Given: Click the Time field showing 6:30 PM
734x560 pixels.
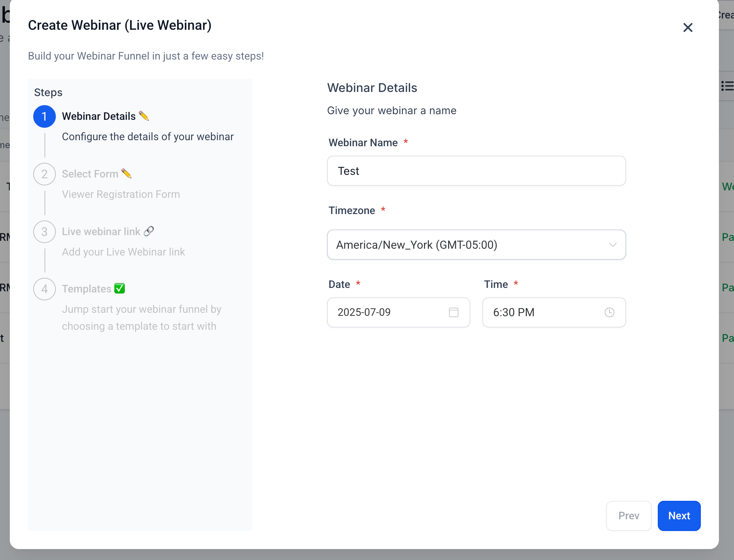Looking at the screenshot, I should (x=539, y=312).
